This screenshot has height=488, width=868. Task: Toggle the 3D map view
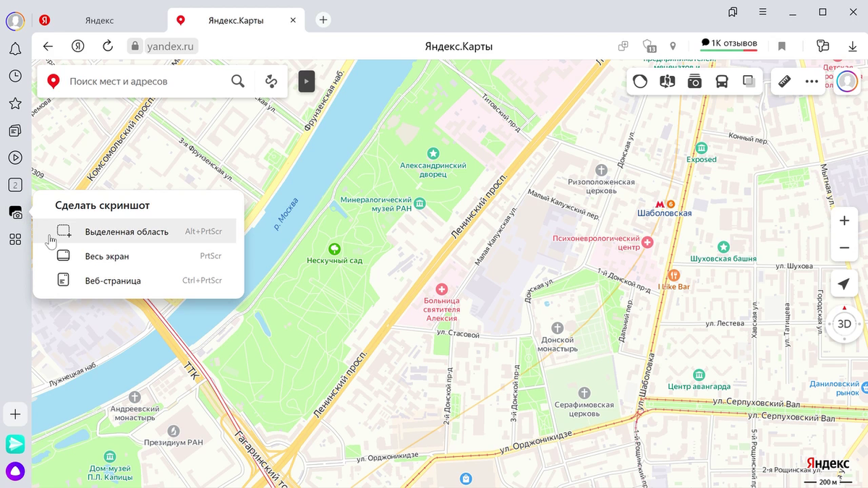pyautogui.click(x=844, y=324)
